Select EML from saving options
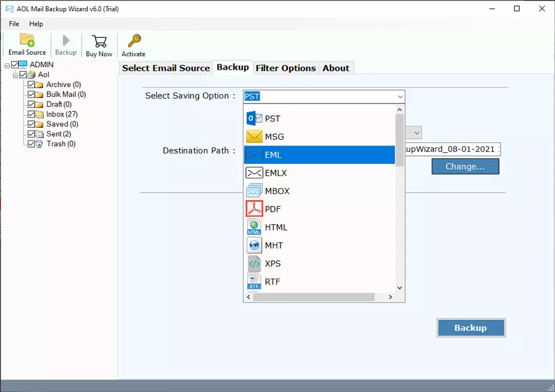The image size is (555, 392). pos(319,155)
